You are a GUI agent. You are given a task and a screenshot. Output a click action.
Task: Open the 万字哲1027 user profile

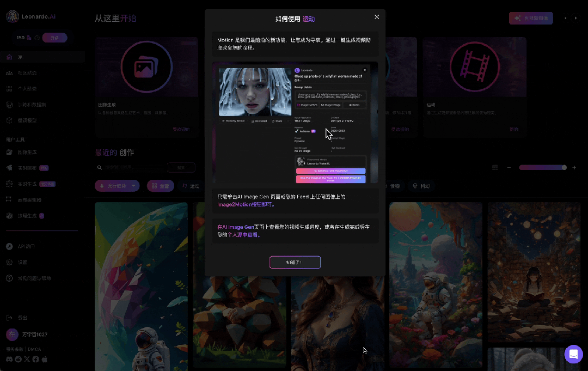point(27,334)
